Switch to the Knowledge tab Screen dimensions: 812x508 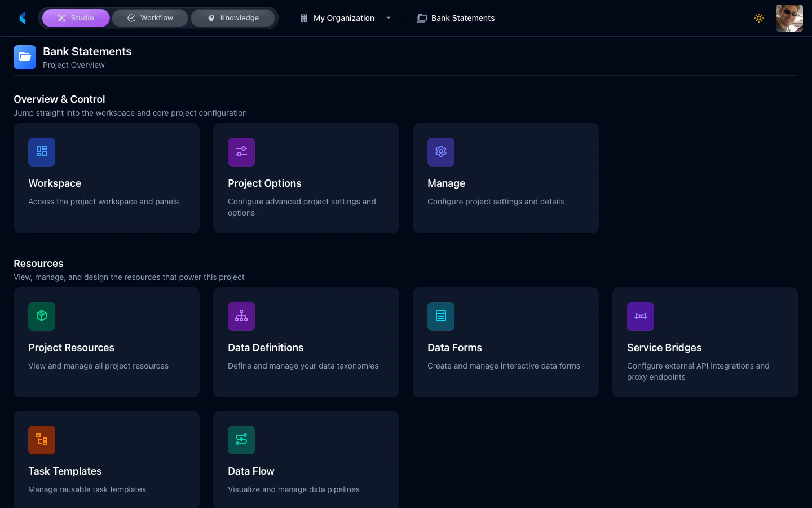(233, 17)
